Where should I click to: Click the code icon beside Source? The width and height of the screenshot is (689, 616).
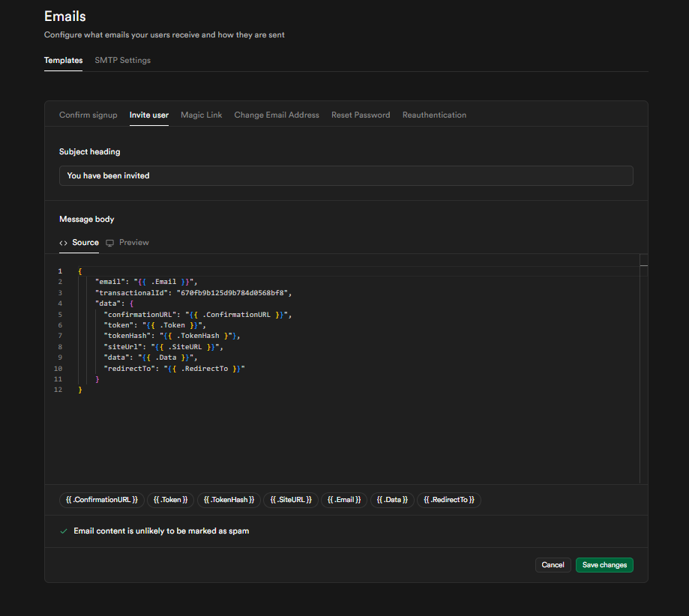[x=63, y=242]
